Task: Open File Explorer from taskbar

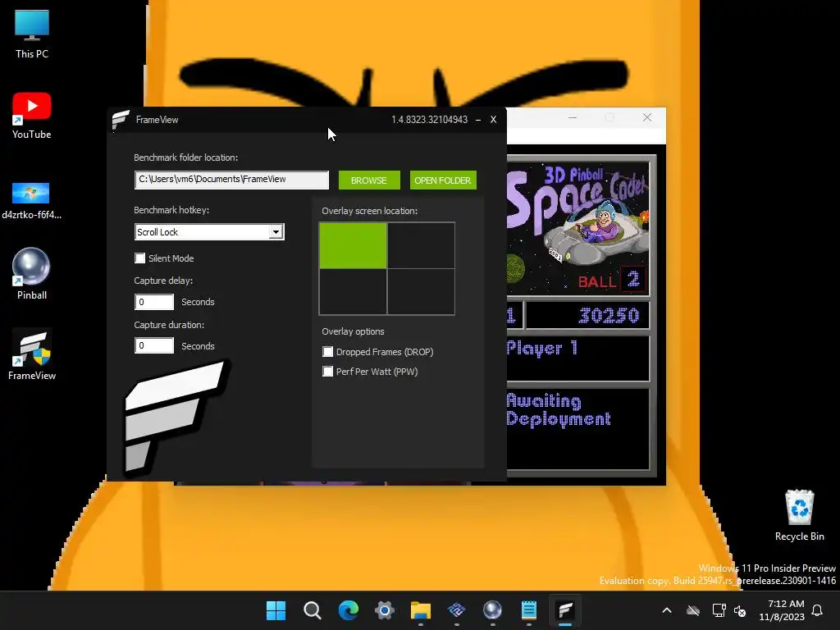Action: pyautogui.click(x=421, y=610)
